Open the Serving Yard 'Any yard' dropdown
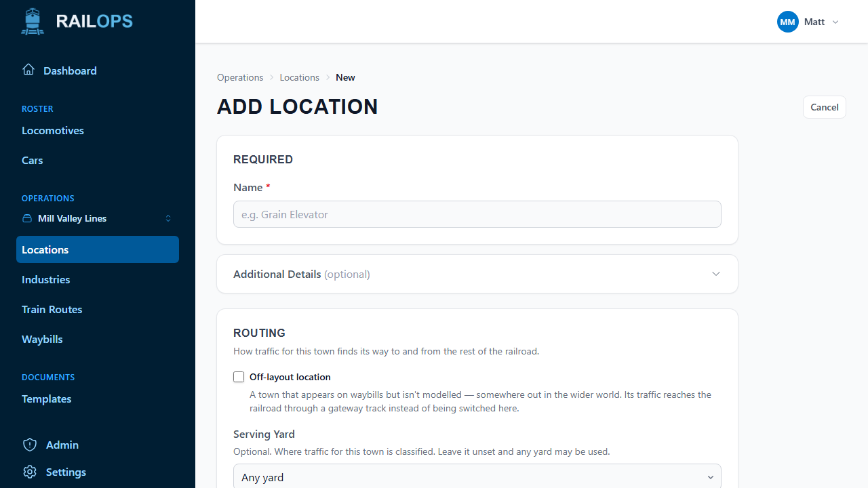 (477, 477)
